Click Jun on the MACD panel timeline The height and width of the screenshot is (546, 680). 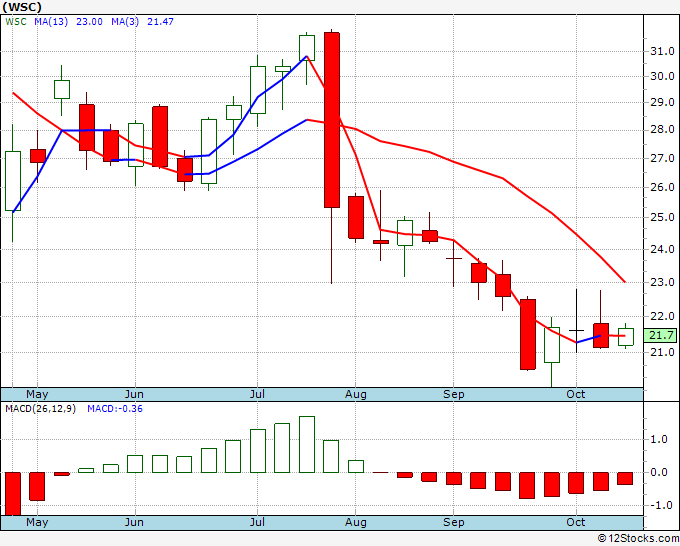tap(134, 522)
